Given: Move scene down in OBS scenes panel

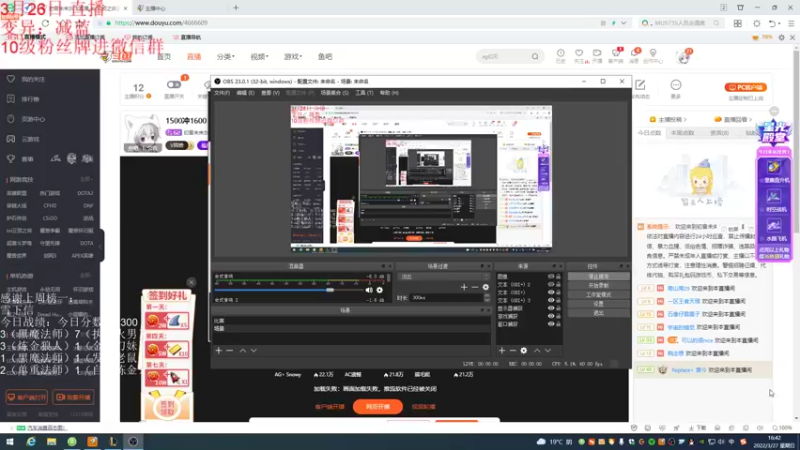Looking at the screenshot, I should pyautogui.click(x=254, y=351).
